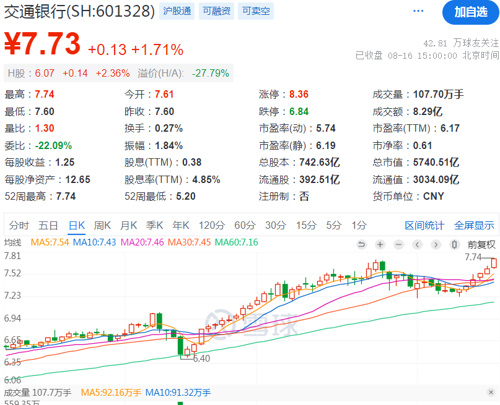Select the 季K chart tab
500x405 pixels.
(155, 226)
